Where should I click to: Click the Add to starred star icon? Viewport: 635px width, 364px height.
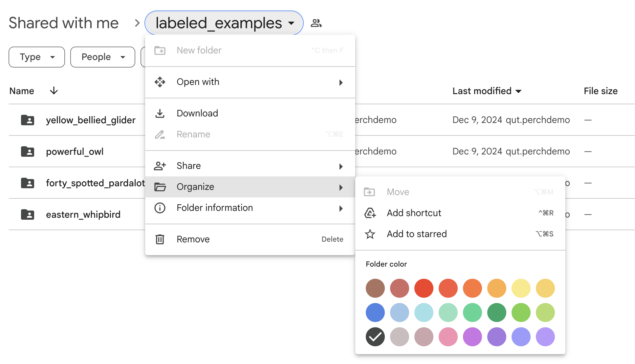(x=370, y=234)
